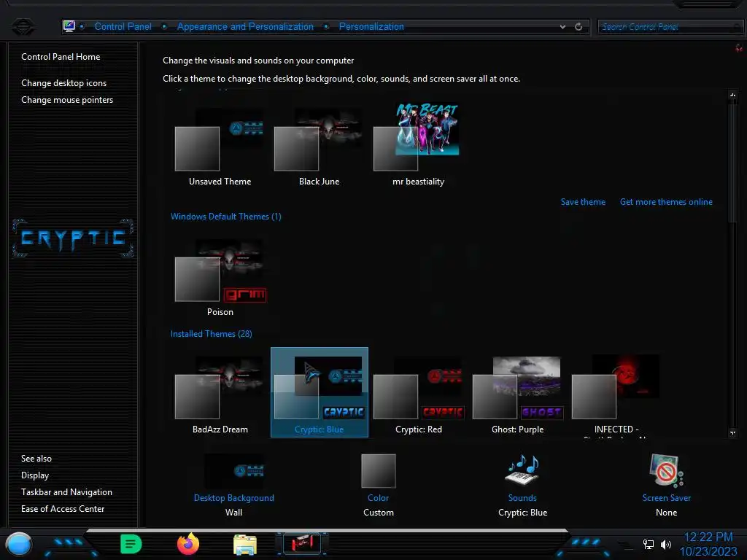747x560 pixels.
Task: Click the Color label link
Action: (x=379, y=497)
